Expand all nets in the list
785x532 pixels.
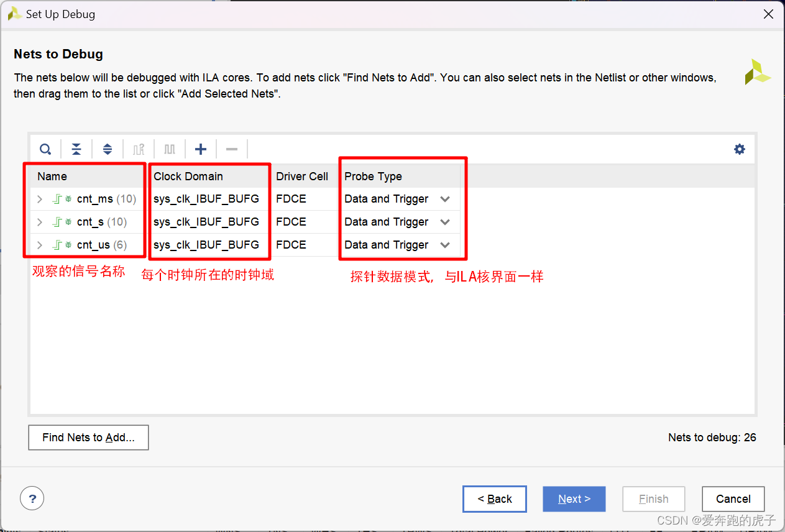(108, 149)
